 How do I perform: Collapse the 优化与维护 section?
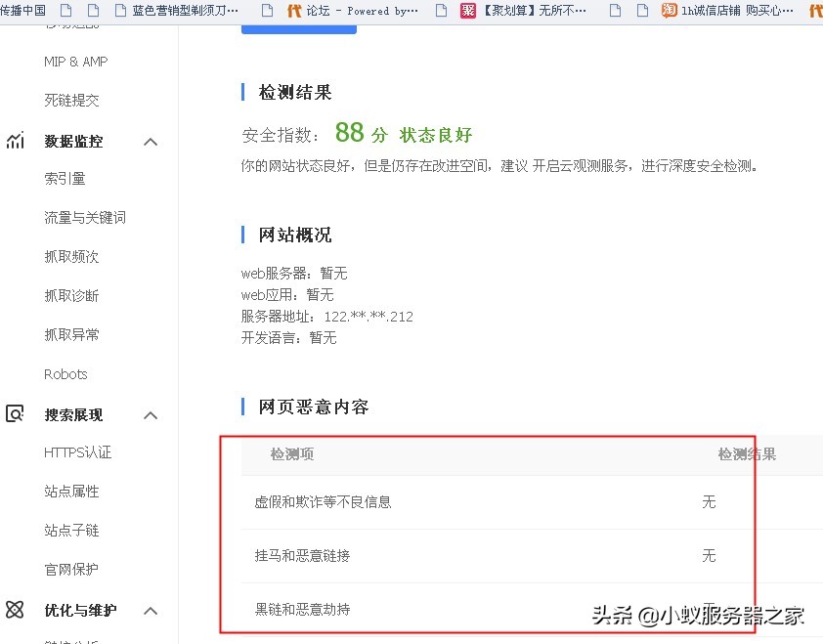coord(151,610)
